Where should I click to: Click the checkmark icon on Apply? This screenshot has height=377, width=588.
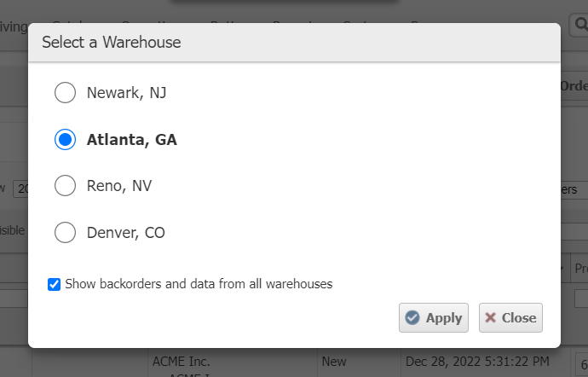point(412,318)
